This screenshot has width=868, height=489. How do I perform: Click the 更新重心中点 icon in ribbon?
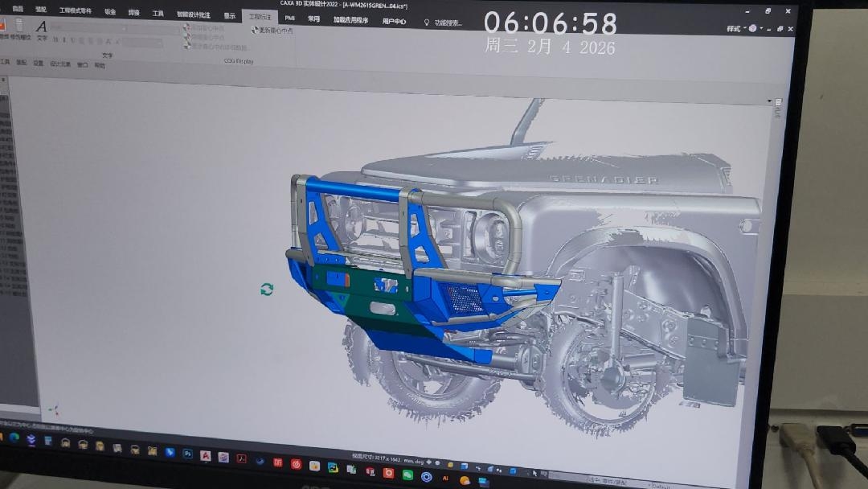coord(256,31)
